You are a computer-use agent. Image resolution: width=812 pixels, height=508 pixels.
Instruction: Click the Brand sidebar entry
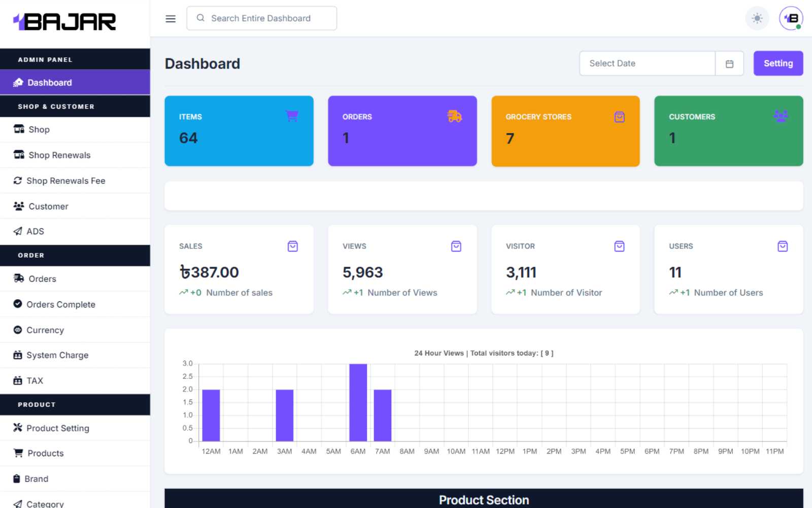pyautogui.click(x=75, y=479)
